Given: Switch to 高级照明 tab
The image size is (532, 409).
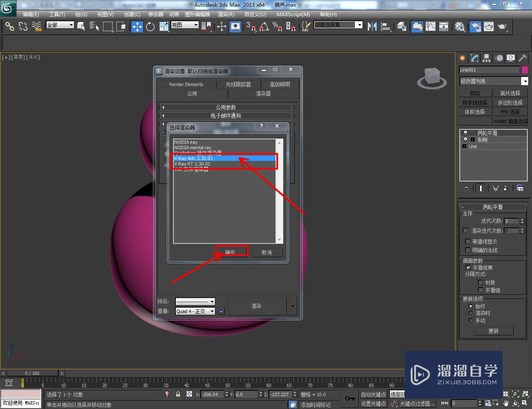Looking at the screenshot, I should (280, 84).
